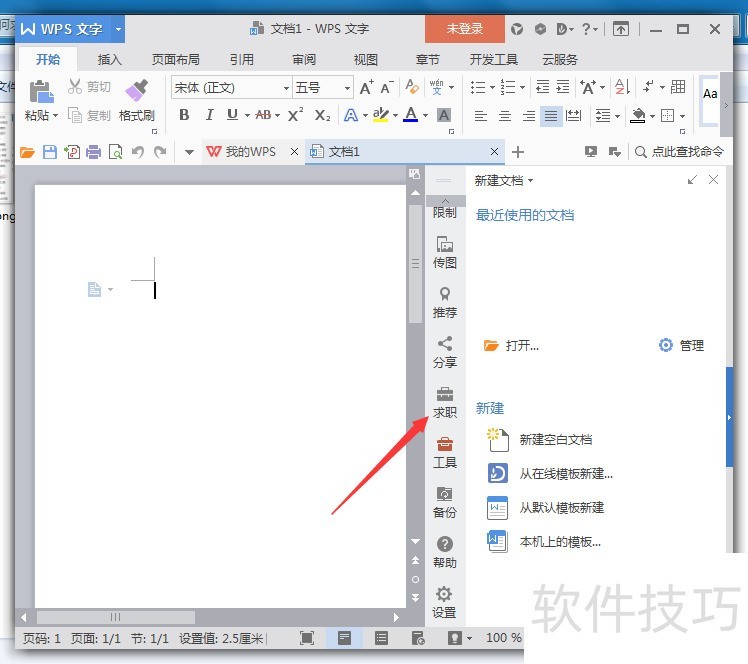Click the Copy (复制) icon
Viewport: 748px width, 664px height.
pos(75,115)
